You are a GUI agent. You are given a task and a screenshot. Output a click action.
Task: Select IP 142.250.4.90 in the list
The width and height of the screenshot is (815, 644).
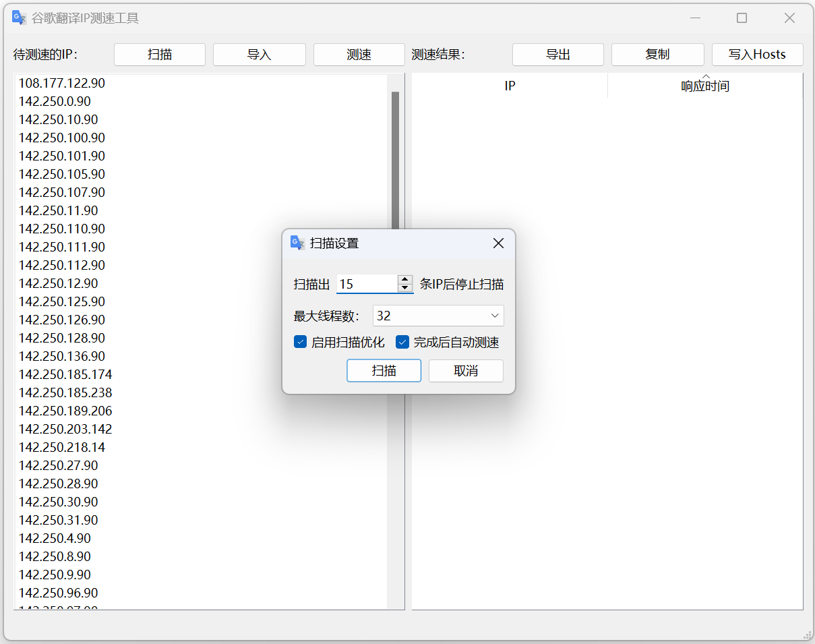pyautogui.click(x=55, y=538)
